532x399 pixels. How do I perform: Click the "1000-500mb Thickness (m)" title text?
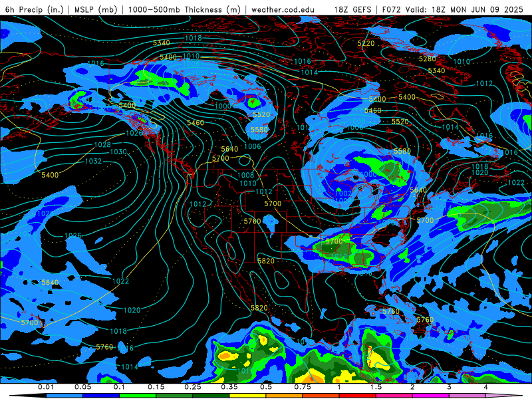[184, 9]
